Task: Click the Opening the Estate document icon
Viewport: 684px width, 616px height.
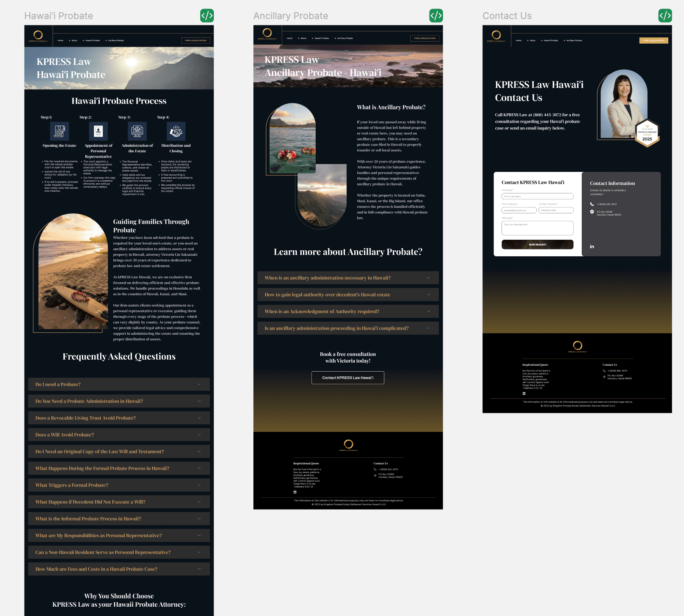Action: coord(59,131)
